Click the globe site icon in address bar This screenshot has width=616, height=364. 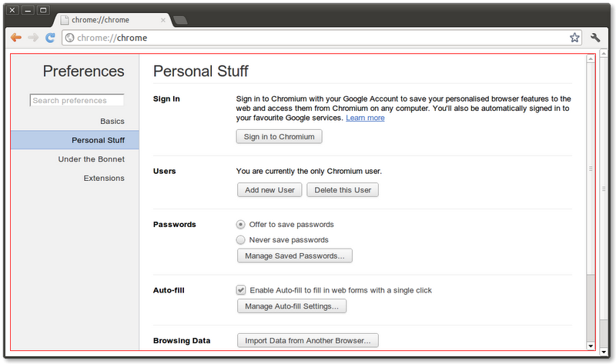point(70,38)
